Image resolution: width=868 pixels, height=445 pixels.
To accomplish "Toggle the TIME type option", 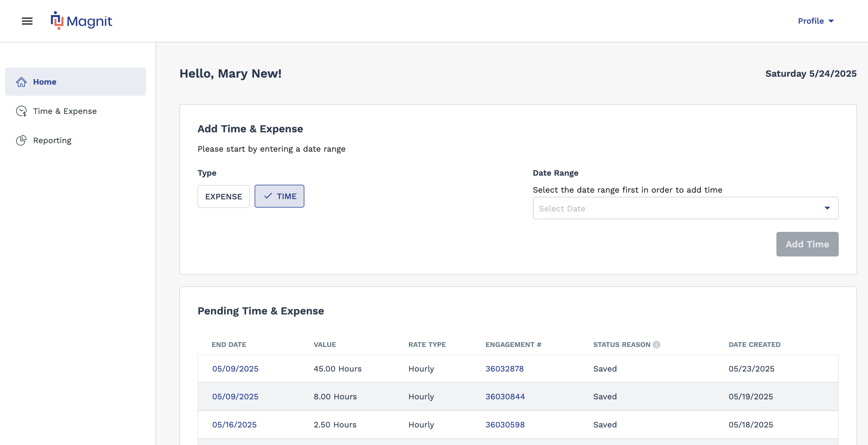I will tap(279, 196).
